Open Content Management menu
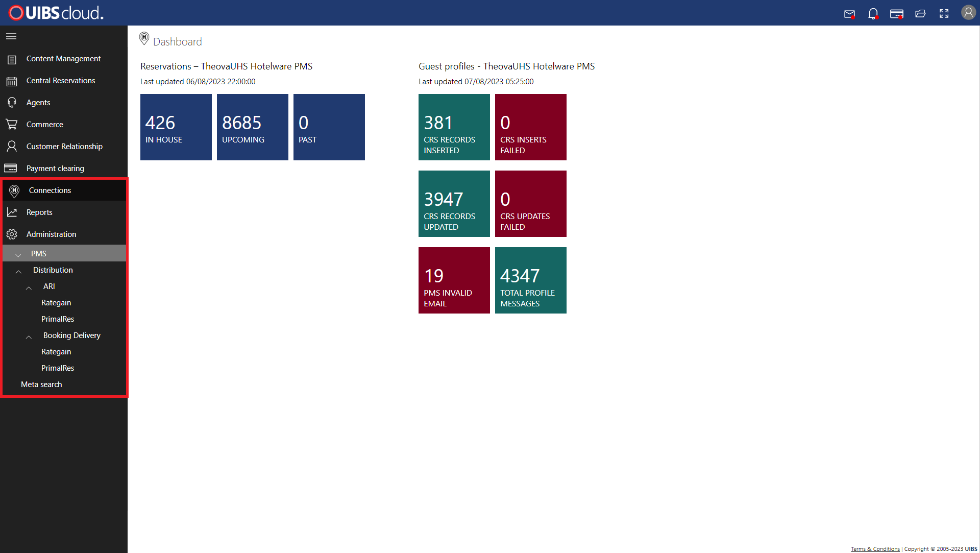Image resolution: width=980 pixels, height=553 pixels. (63, 59)
